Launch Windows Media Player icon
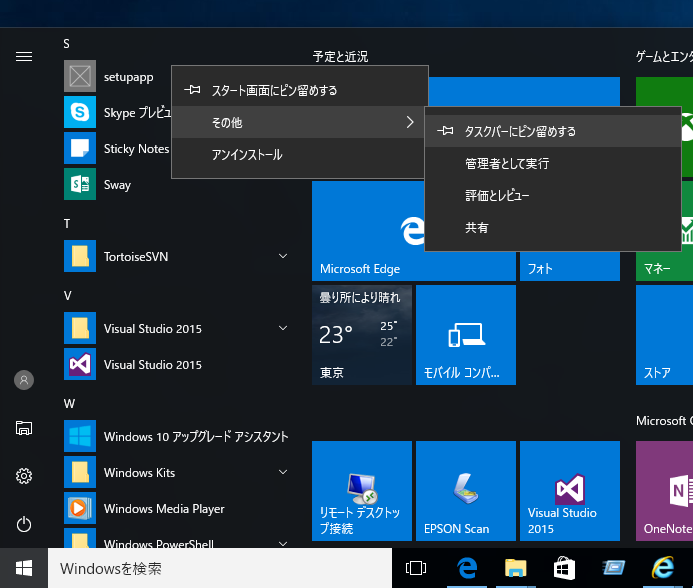 point(80,508)
